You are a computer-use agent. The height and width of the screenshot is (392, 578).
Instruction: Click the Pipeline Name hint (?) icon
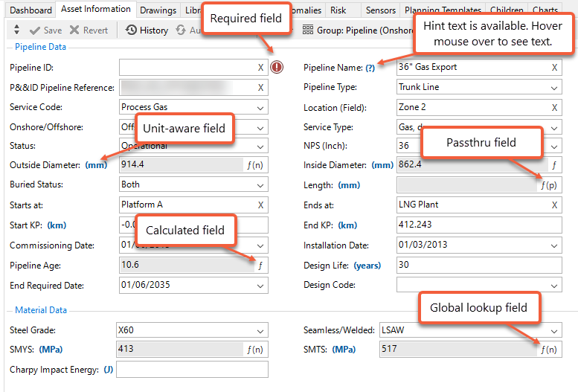[x=370, y=68]
